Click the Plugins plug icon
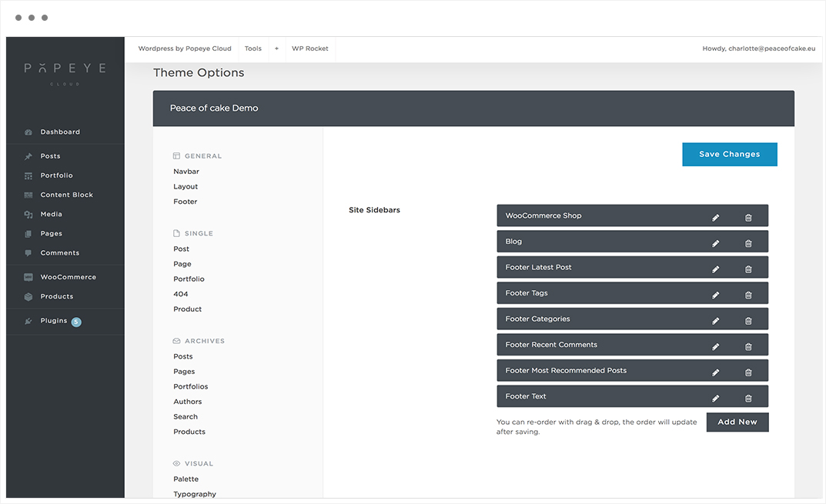This screenshot has width=826, height=504. [28, 322]
